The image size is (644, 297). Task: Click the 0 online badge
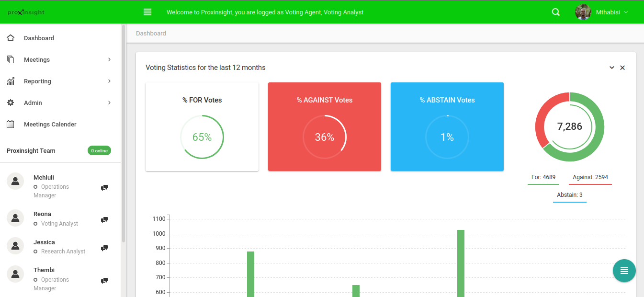click(x=99, y=150)
